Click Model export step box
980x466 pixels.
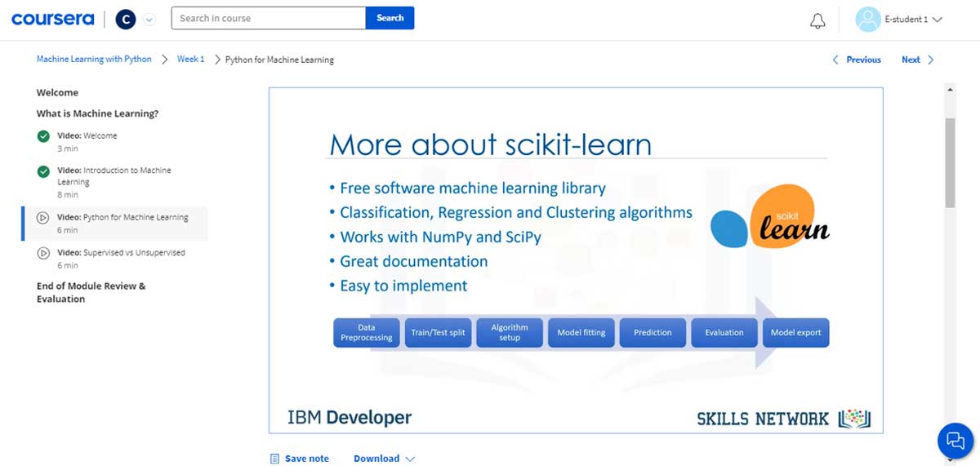(x=795, y=332)
